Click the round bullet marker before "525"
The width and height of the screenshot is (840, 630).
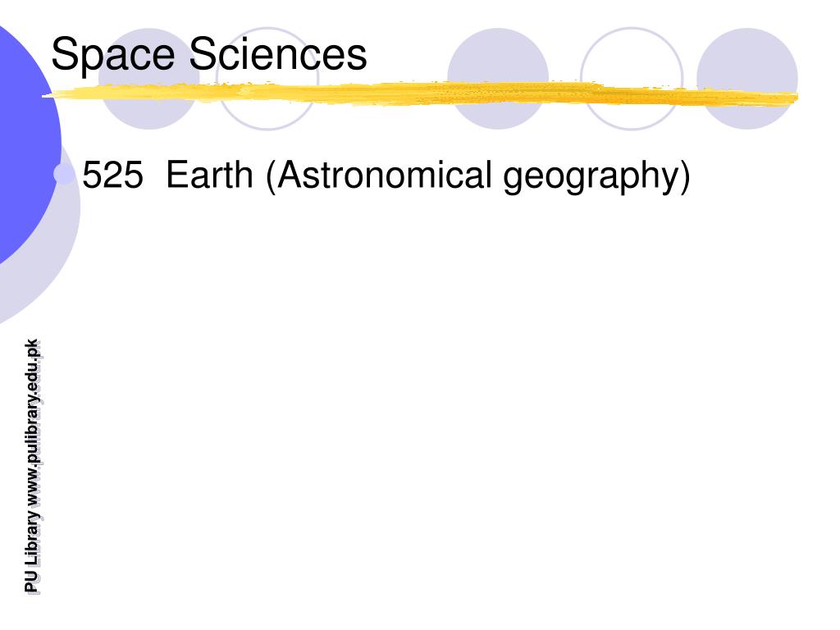(64, 175)
